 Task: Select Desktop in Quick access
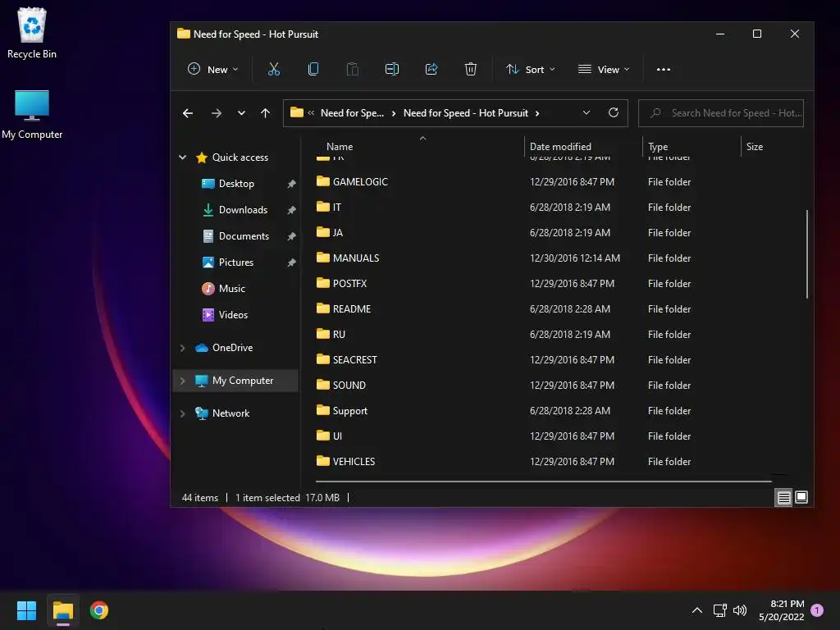coord(235,184)
